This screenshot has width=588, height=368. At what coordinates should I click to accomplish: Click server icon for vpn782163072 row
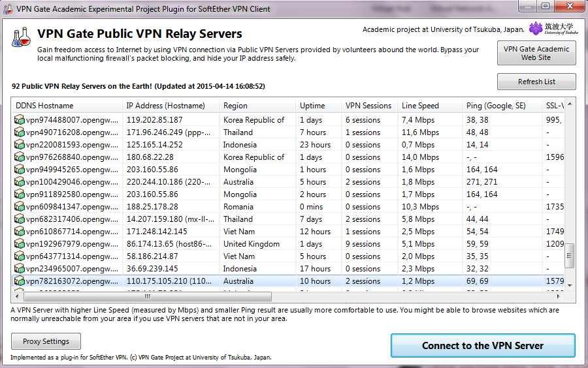pos(19,281)
